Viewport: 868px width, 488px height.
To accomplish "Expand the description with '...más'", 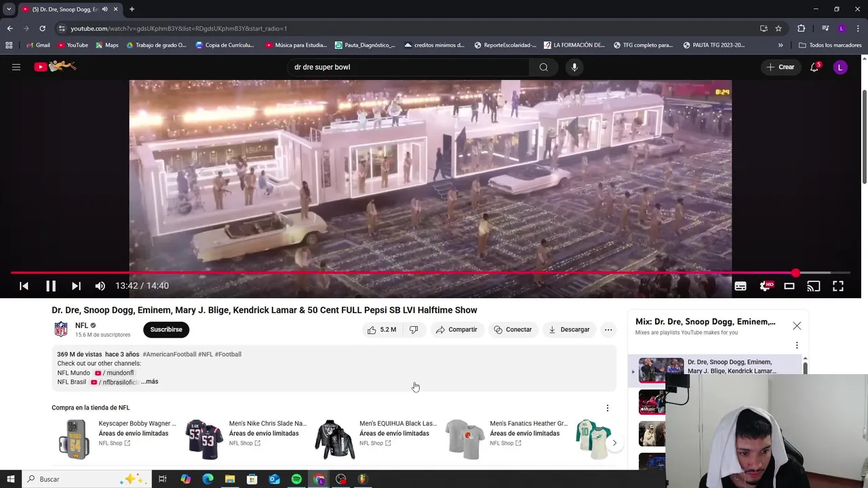I will point(149,382).
